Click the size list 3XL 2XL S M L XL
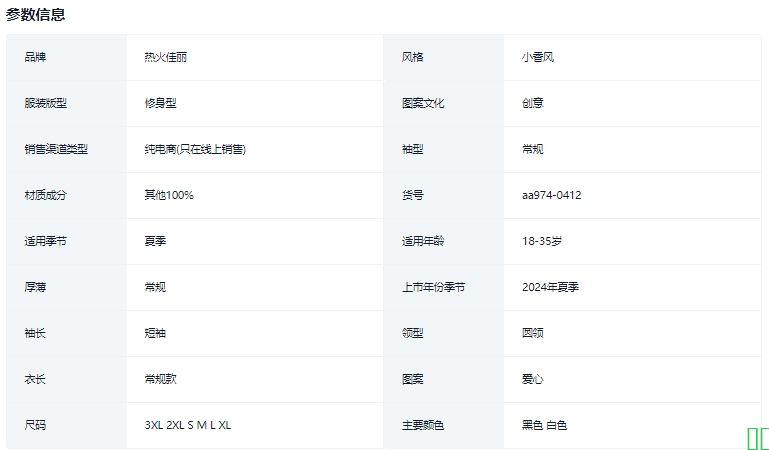 (x=188, y=425)
